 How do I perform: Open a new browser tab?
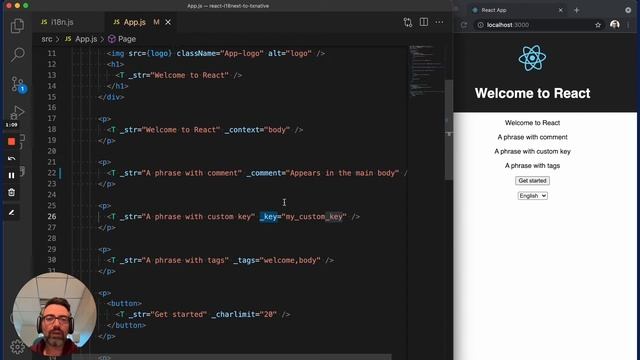(576, 10)
